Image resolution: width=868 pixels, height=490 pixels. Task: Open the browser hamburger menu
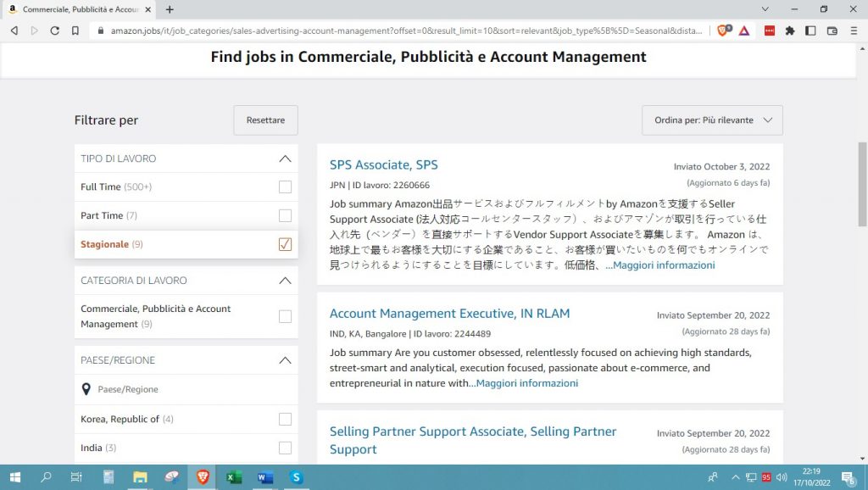point(853,31)
